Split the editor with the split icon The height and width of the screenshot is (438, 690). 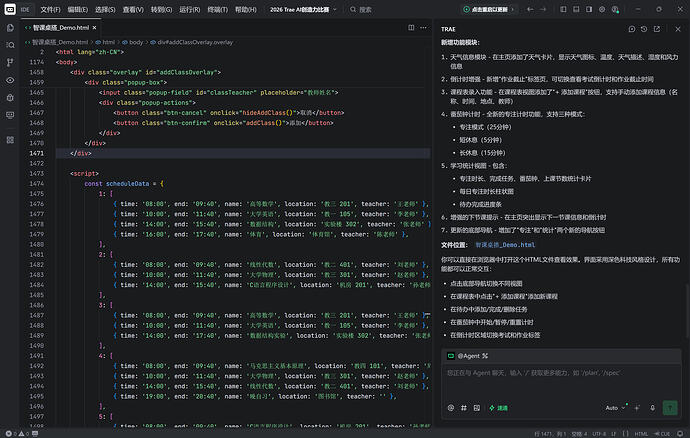(x=411, y=28)
